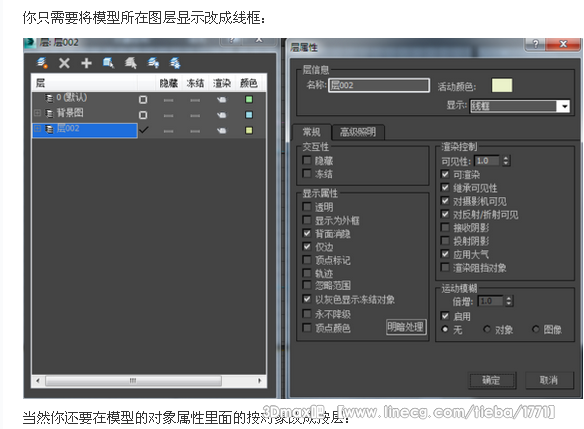Uncheck the 背面消隐 checkbox
The height and width of the screenshot is (429, 584).
click(307, 233)
